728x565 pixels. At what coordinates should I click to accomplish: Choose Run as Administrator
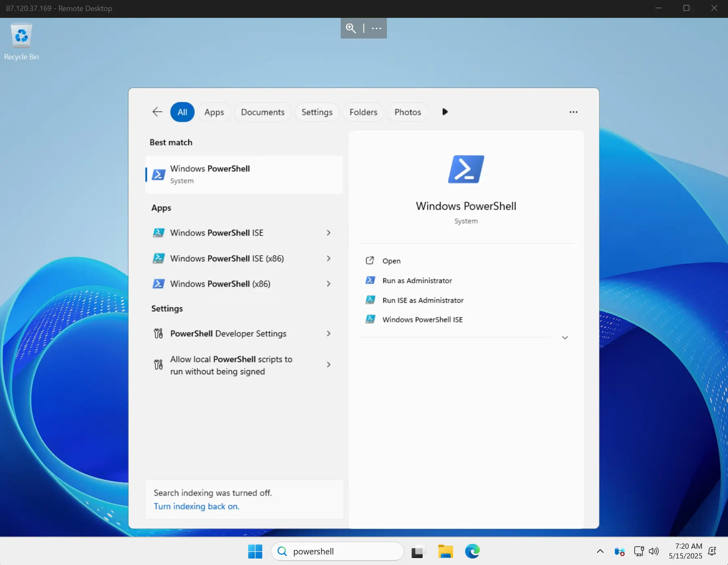pos(417,280)
